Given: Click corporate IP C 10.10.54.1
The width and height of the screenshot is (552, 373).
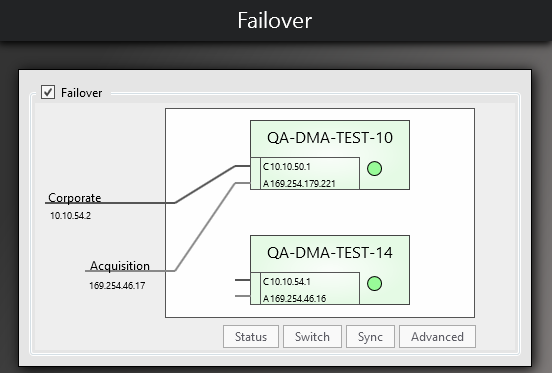Looking at the screenshot, I should 287,282.
